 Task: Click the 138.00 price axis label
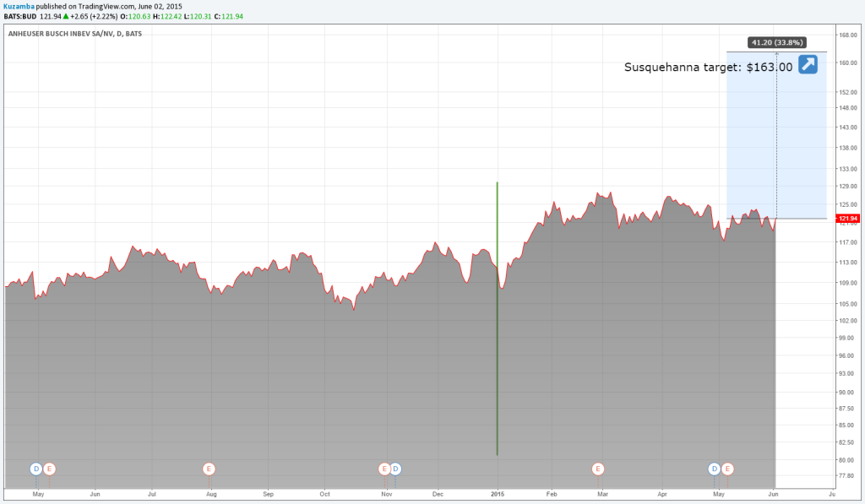pos(848,148)
